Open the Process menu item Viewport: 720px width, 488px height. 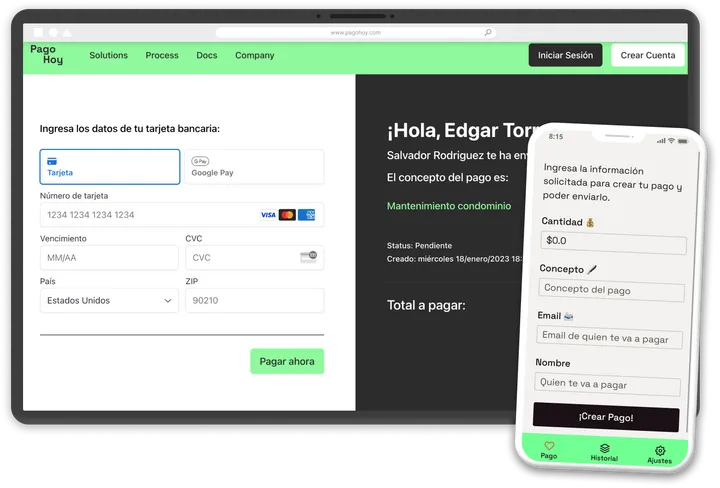162,55
